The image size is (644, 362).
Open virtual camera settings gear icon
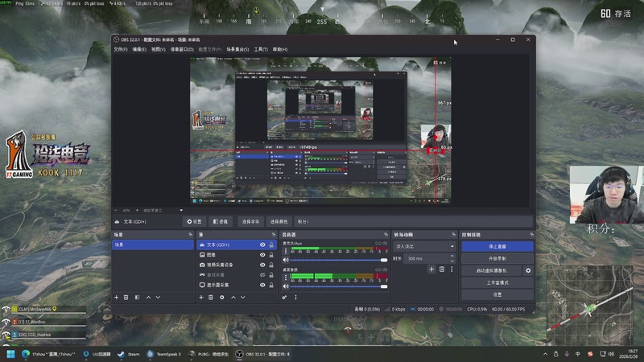528,270
